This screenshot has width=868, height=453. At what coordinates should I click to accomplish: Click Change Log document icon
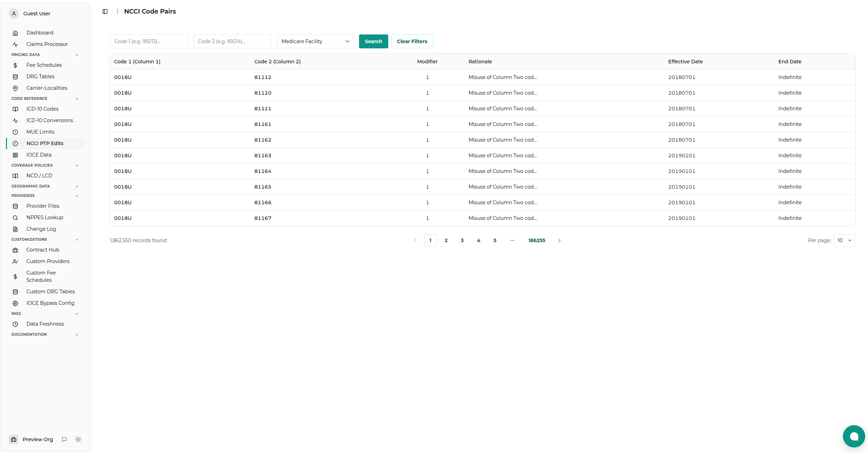pyautogui.click(x=15, y=229)
